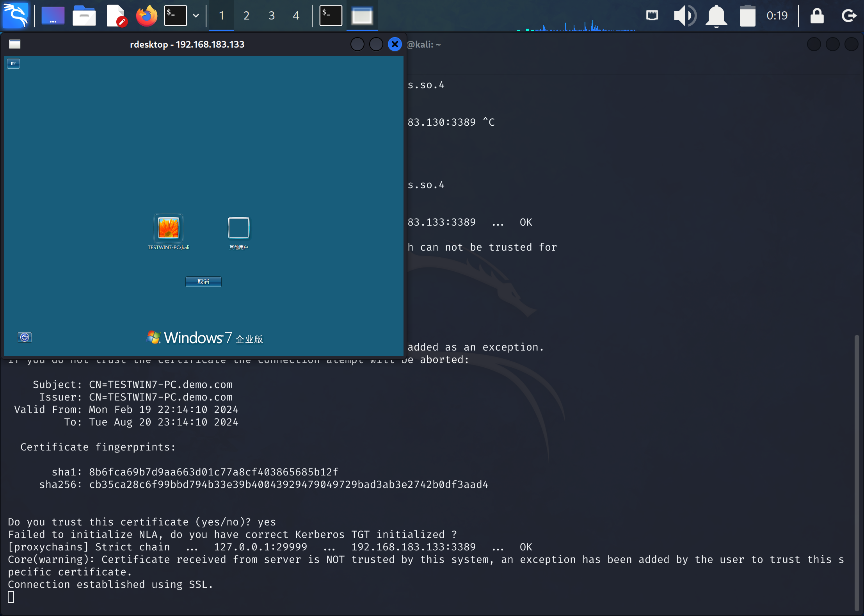Click the Subject CN=TESTWIN7-PC.demo.com line
Screen dimensions: 864x616
[133, 385]
